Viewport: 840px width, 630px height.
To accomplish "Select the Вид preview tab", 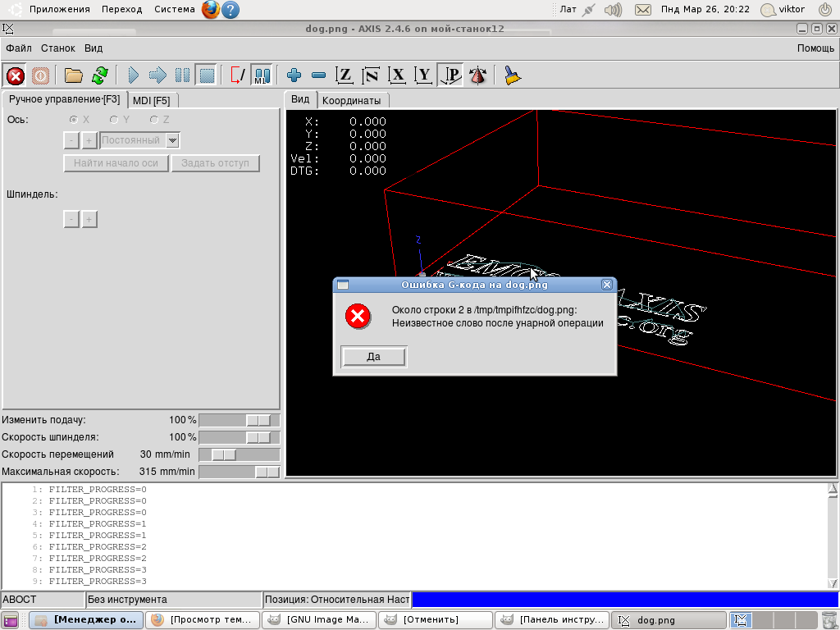I will tap(300, 99).
